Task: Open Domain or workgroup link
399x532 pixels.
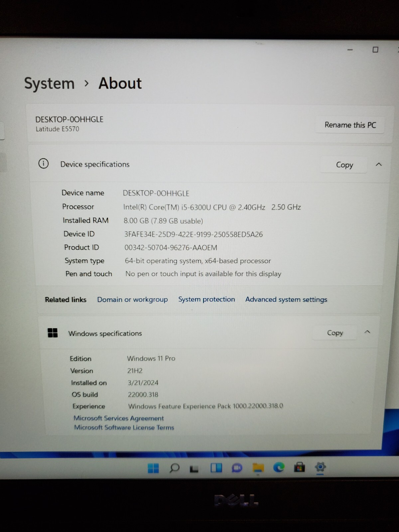Action: click(132, 300)
